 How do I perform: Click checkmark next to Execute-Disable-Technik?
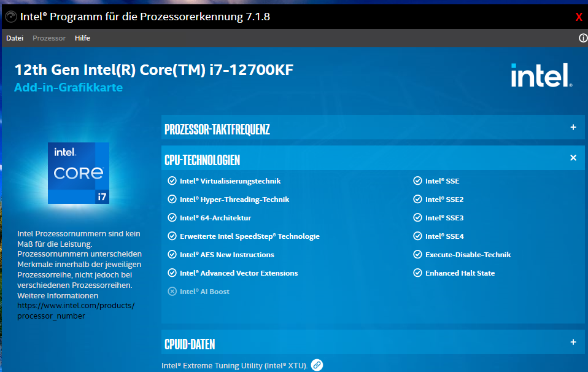[417, 254]
